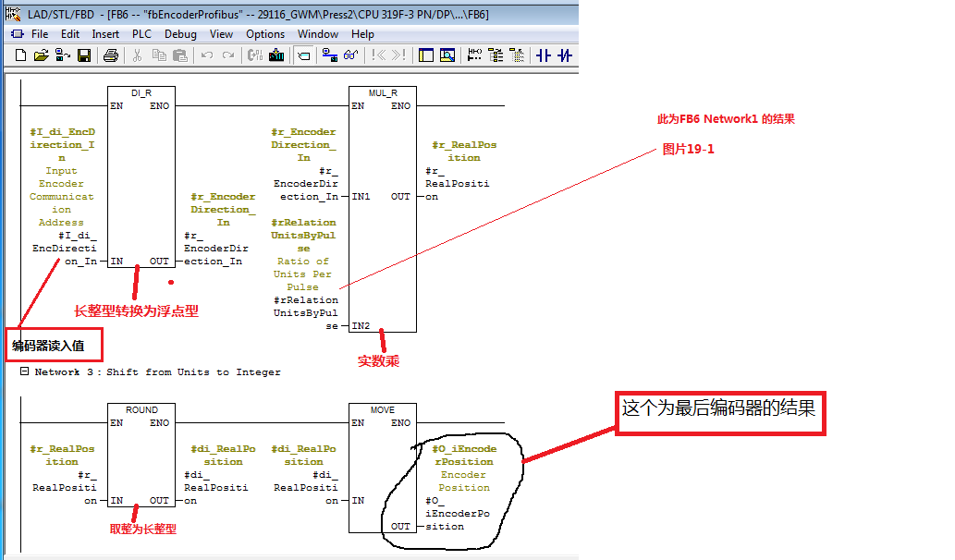The width and height of the screenshot is (955, 560).
Task: Click the Copy icon
Action: click(x=159, y=55)
